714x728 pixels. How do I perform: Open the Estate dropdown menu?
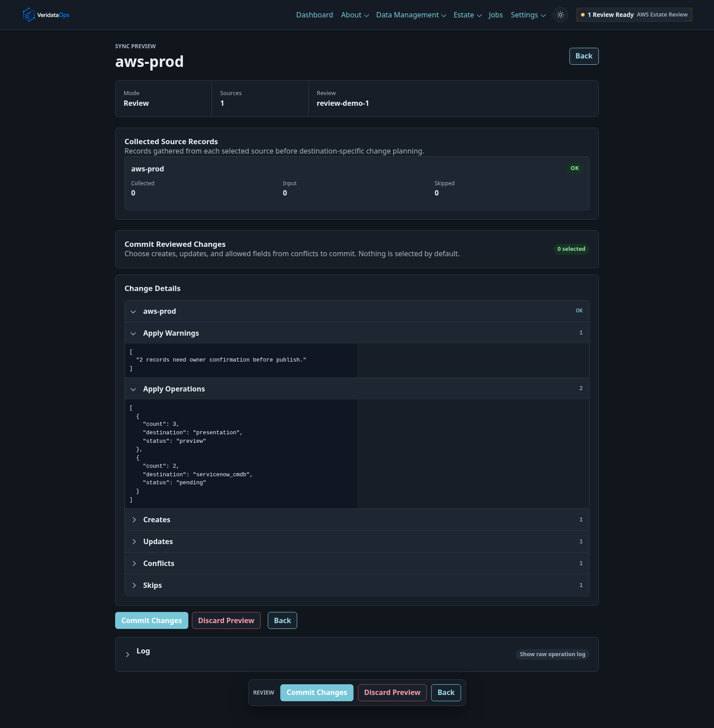click(468, 15)
